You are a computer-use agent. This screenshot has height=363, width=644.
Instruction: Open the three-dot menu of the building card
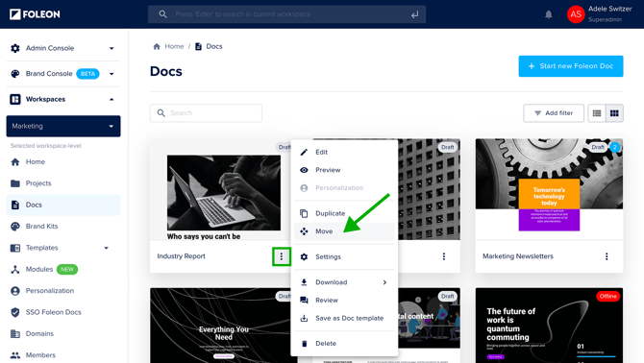[443, 256]
